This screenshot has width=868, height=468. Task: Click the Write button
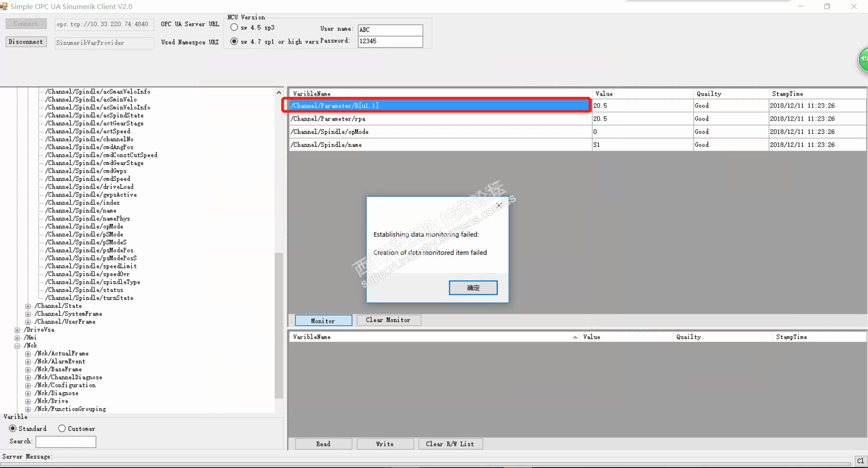(x=385, y=444)
